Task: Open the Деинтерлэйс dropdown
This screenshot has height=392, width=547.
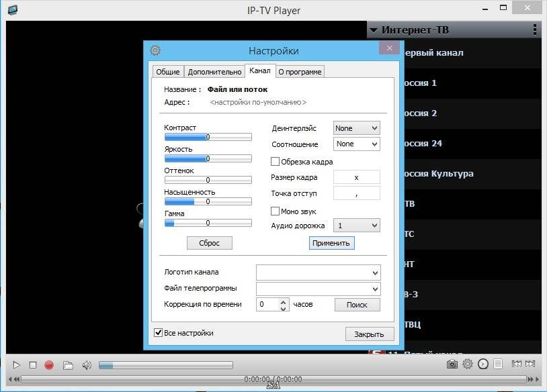Action: pos(357,128)
